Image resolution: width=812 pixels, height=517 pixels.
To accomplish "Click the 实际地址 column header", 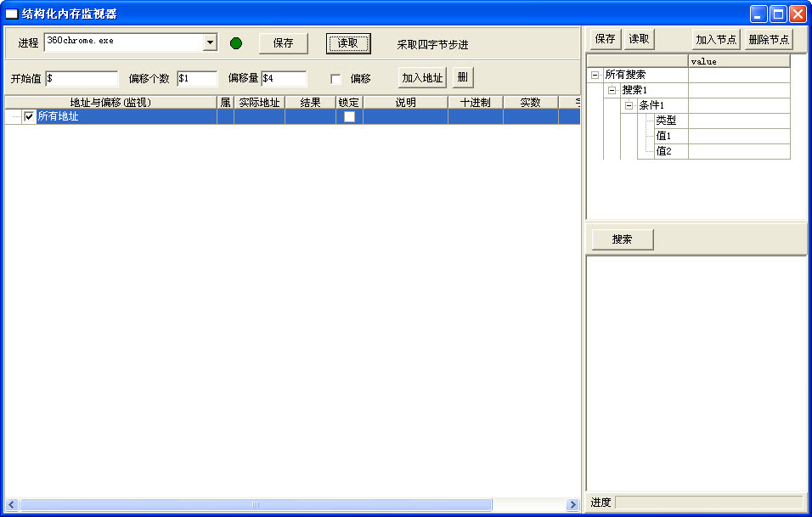I will [259, 103].
